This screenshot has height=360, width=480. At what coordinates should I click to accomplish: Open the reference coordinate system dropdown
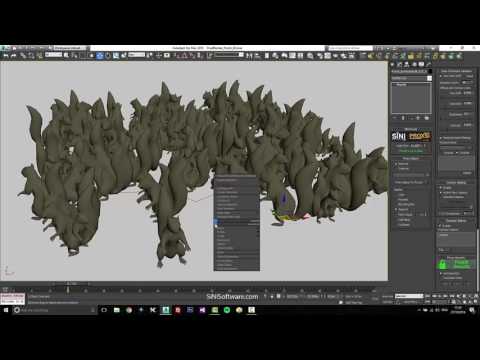(137, 55)
